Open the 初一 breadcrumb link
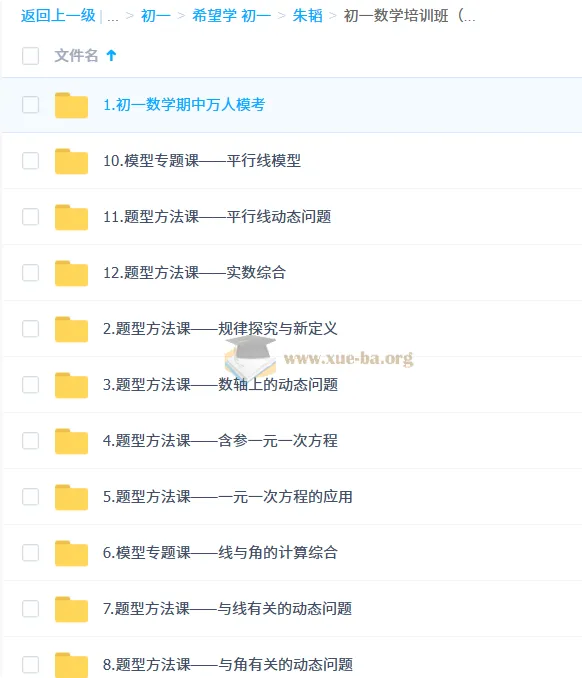This screenshot has width=582, height=678. pyautogui.click(x=156, y=16)
